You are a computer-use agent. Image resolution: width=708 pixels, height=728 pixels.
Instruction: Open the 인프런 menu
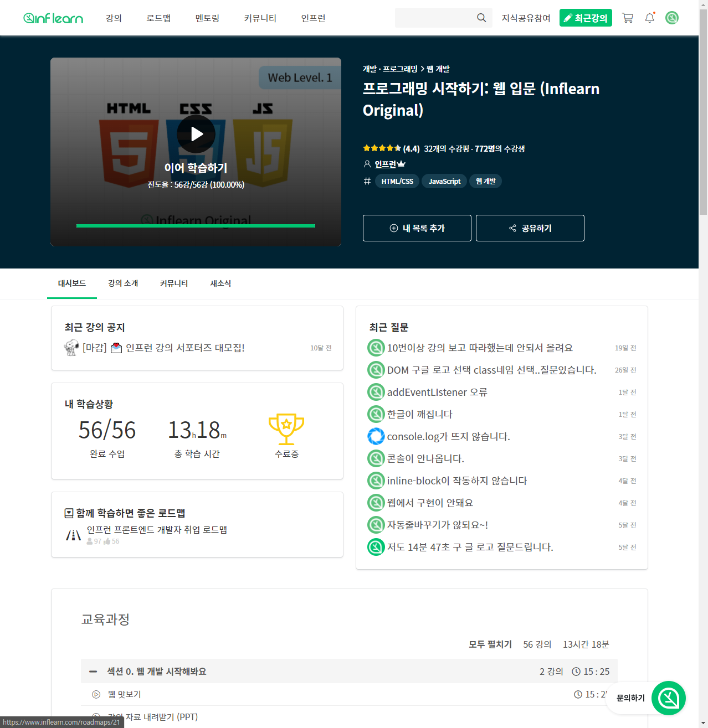pos(313,18)
